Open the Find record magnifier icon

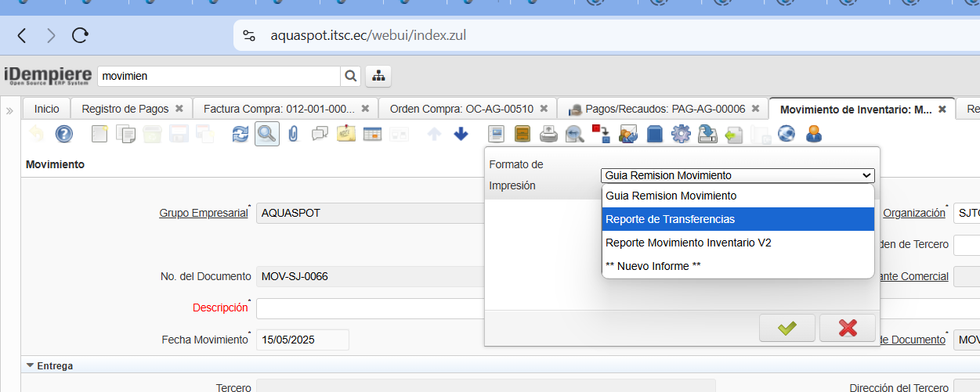(x=266, y=134)
